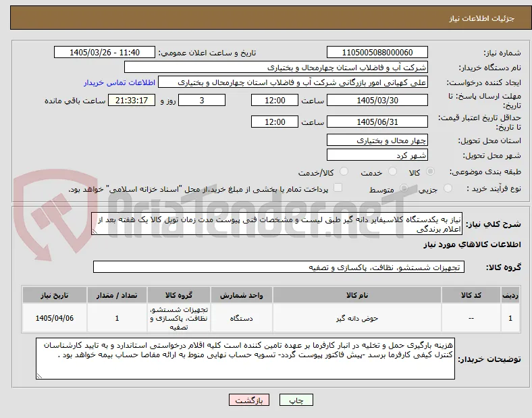The width and height of the screenshot is (532, 418).
Task: Click the تعداد / مقدار column header
Action: pyautogui.click(x=117, y=295)
